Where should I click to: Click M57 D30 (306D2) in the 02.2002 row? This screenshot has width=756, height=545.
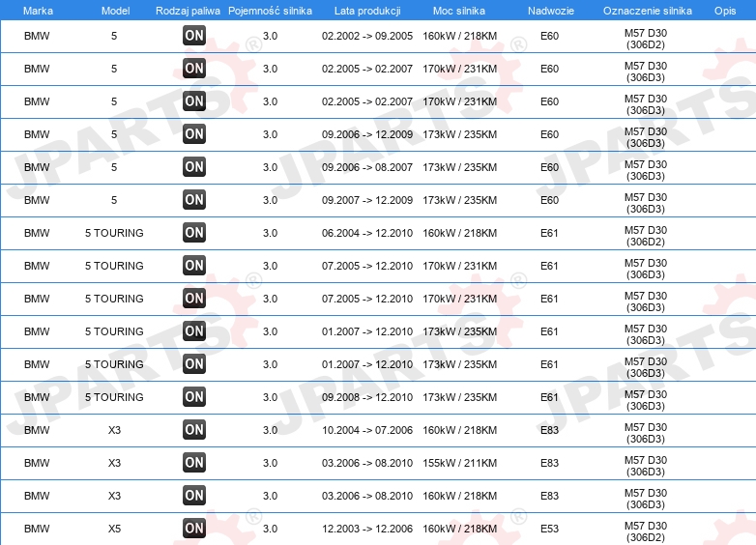click(x=646, y=39)
